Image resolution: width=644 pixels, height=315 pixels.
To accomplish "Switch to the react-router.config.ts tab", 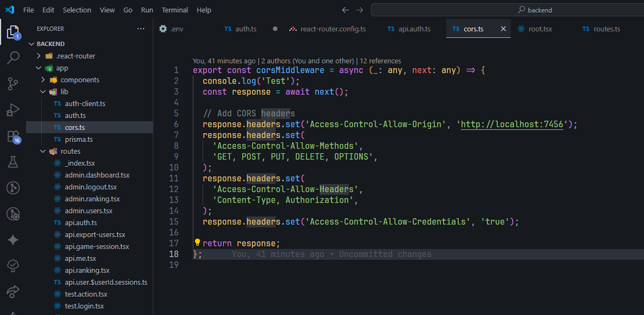I will 333,29.
